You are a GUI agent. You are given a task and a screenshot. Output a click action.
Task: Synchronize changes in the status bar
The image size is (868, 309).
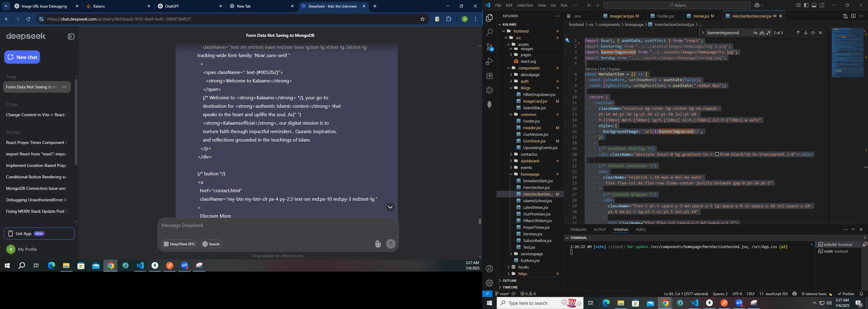tap(514, 294)
